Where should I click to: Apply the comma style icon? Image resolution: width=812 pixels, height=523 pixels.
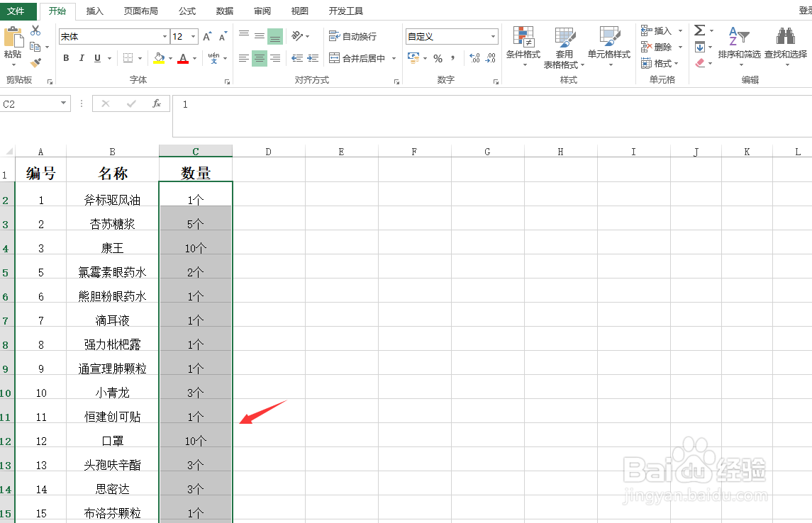[453, 58]
